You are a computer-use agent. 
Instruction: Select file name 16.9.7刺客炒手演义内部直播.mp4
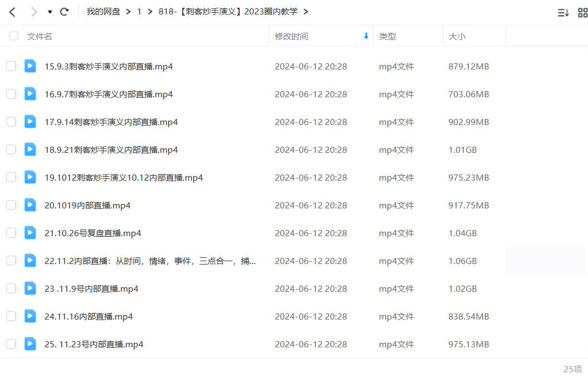click(108, 94)
